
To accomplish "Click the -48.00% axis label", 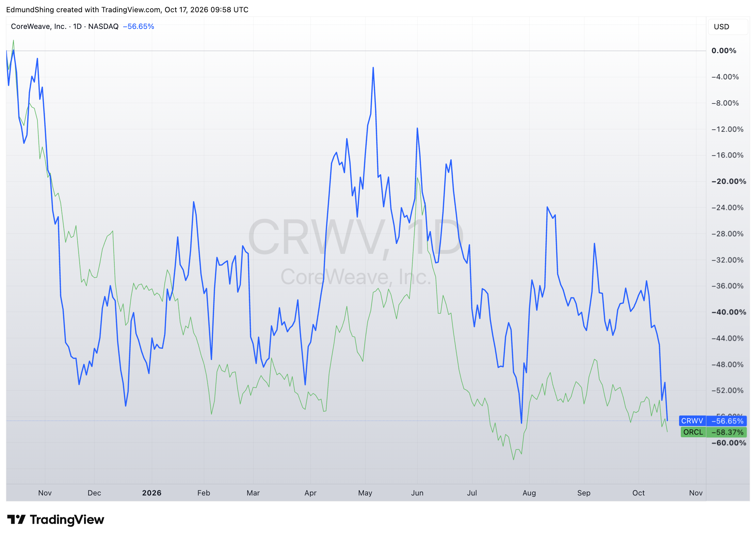I will click(x=728, y=364).
